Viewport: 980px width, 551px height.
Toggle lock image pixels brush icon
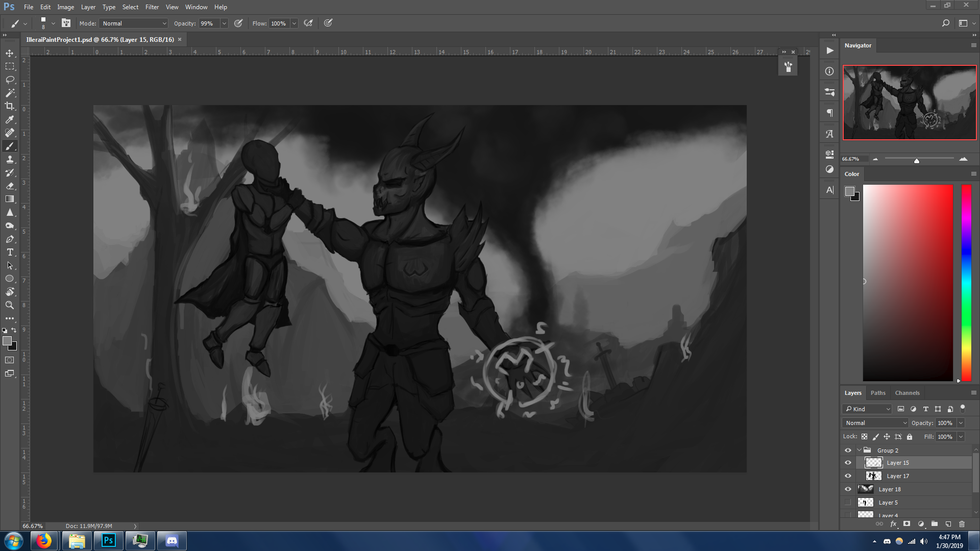(876, 437)
